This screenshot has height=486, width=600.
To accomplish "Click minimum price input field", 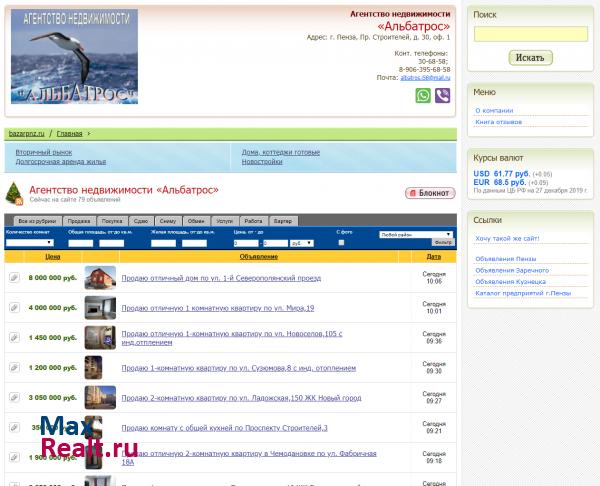I will pos(246,243).
